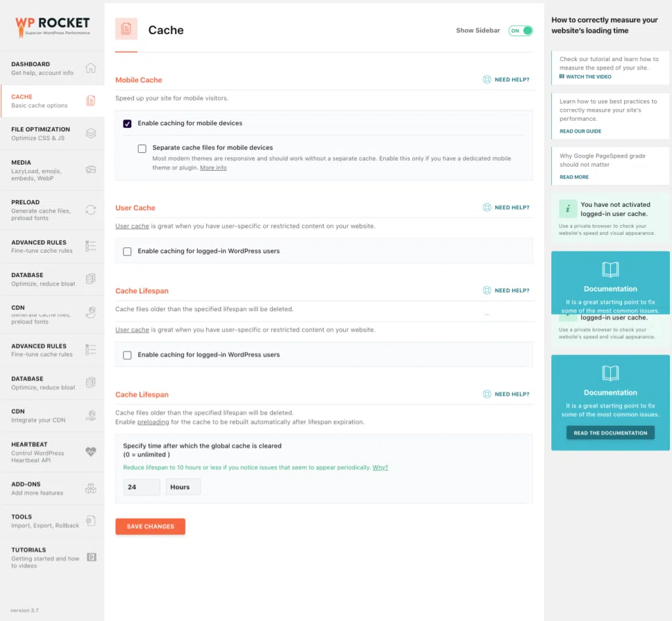Click the cache lifespan value input field
672x621 pixels.
(x=141, y=487)
